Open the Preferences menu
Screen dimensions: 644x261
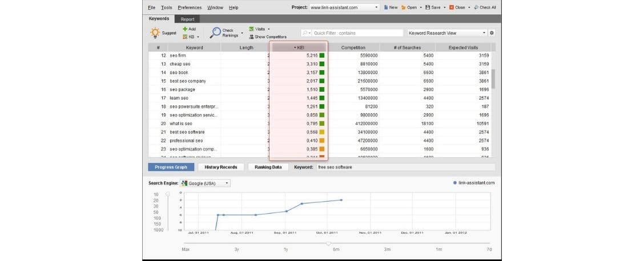point(190,7)
